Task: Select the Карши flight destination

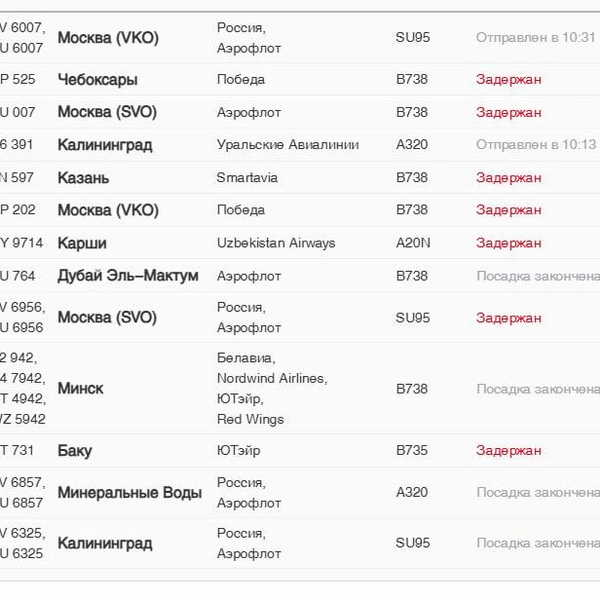Action: pyautogui.click(x=82, y=243)
